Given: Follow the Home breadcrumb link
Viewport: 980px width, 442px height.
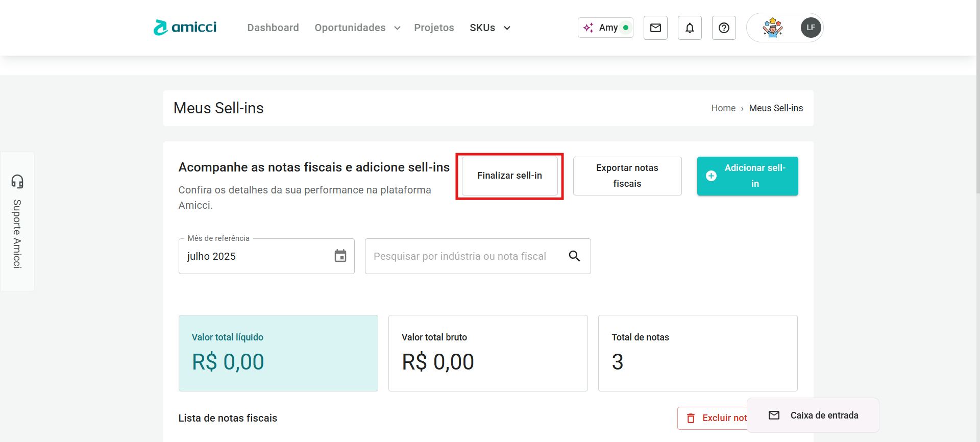Looking at the screenshot, I should [723, 108].
